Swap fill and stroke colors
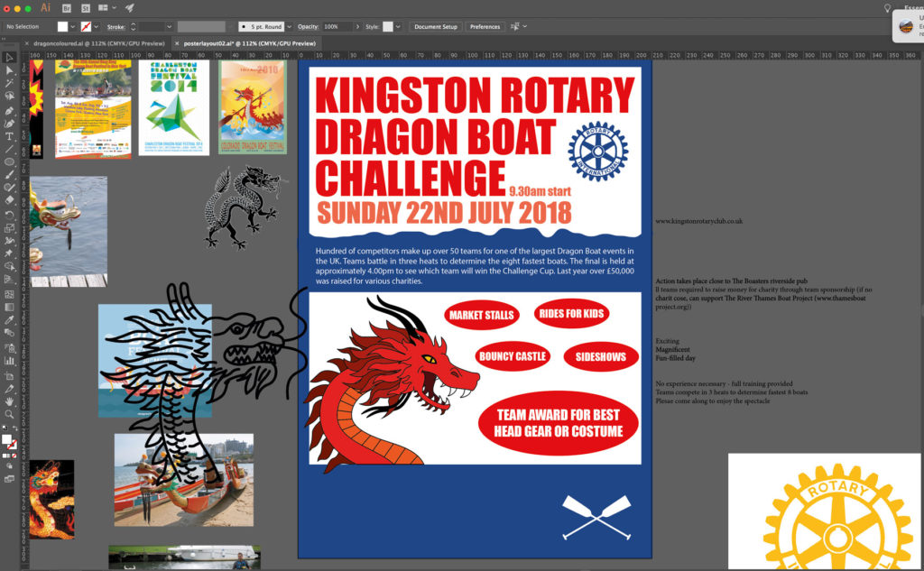 click(x=14, y=428)
